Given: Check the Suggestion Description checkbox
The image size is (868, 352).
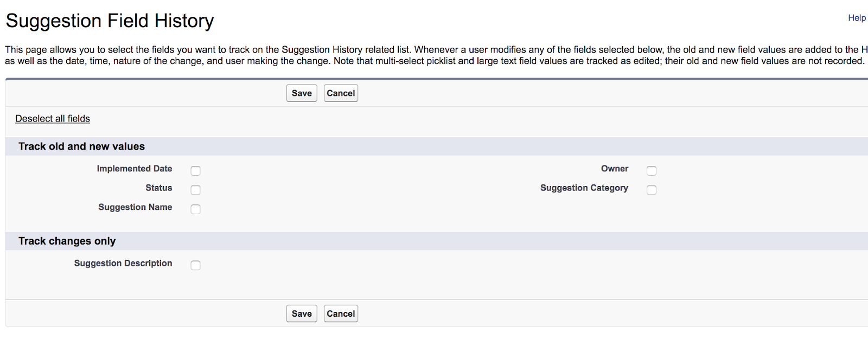Looking at the screenshot, I should [195, 265].
